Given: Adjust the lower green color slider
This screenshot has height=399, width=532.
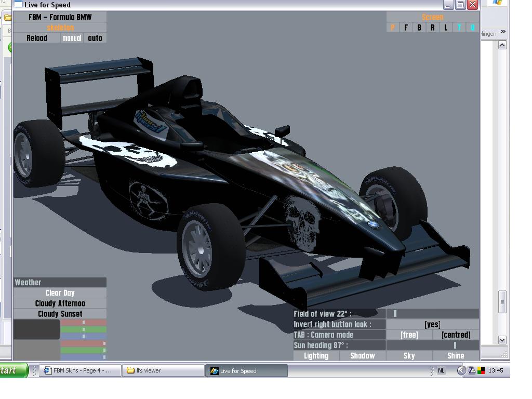Looking at the screenshot, I should 84,350.
